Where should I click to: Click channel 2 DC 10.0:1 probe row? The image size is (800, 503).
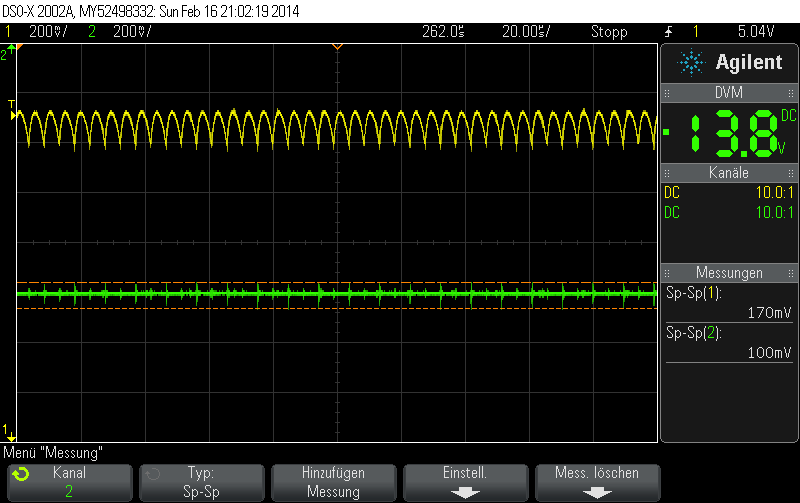729,213
